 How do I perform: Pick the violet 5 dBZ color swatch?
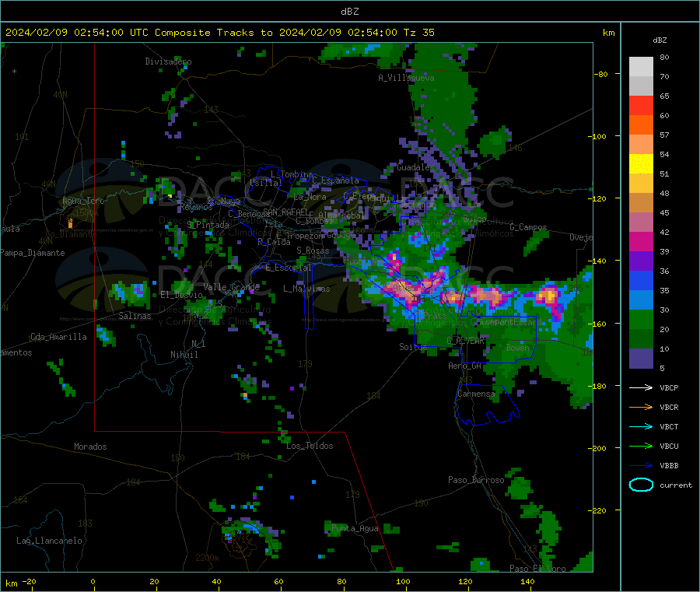641,359
